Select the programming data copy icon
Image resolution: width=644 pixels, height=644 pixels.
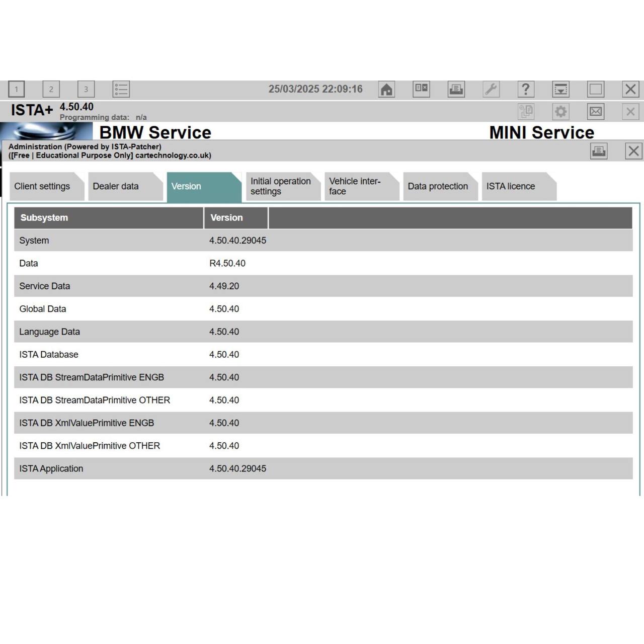click(526, 112)
